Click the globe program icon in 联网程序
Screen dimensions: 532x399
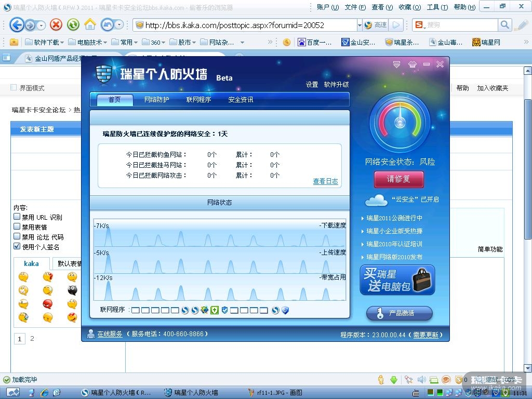pos(204,310)
